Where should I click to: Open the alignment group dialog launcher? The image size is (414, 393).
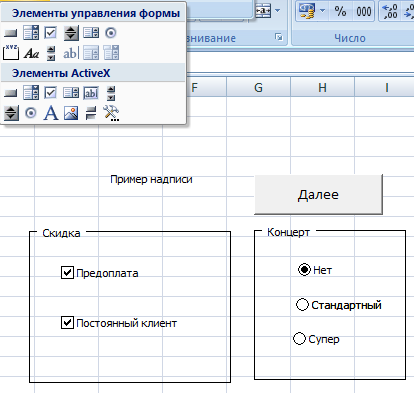[279, 37]
